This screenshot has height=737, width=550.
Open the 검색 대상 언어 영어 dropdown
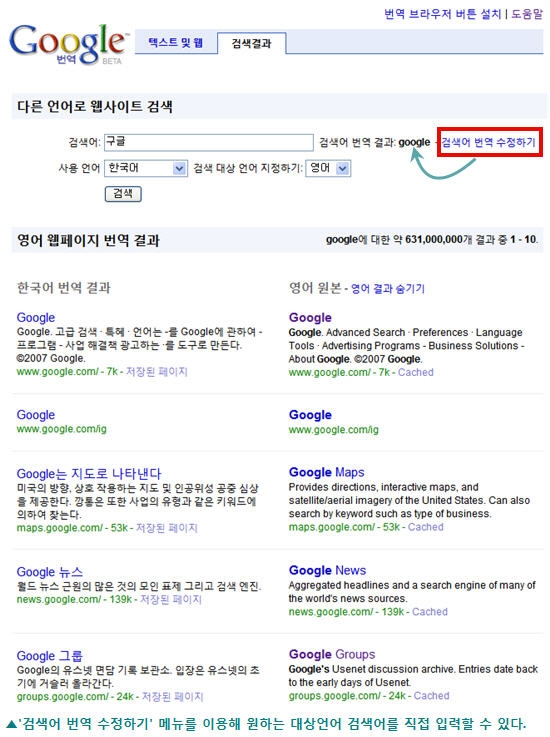coord(328,168)
